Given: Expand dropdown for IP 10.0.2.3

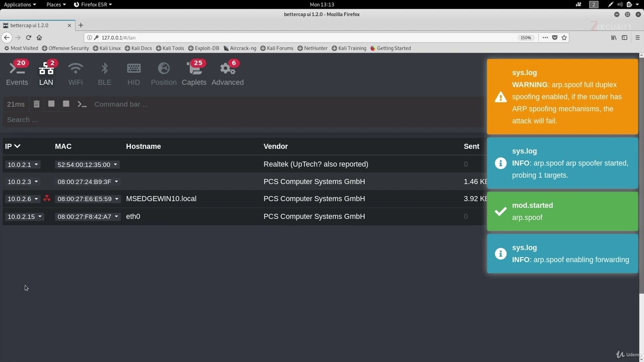Looking at the screenshot, I should pos(23,182).
